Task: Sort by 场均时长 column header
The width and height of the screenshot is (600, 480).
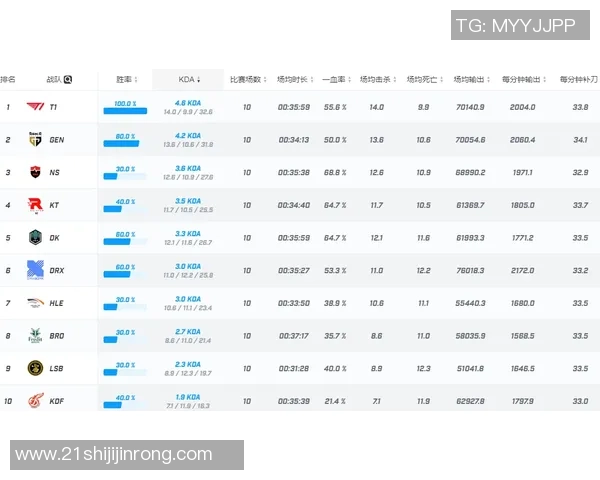Action: tap(294, 79)
